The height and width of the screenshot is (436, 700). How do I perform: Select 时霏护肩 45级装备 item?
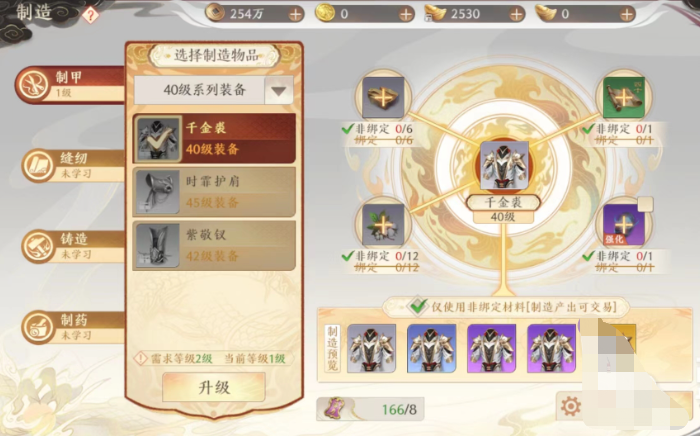point(214,192)
